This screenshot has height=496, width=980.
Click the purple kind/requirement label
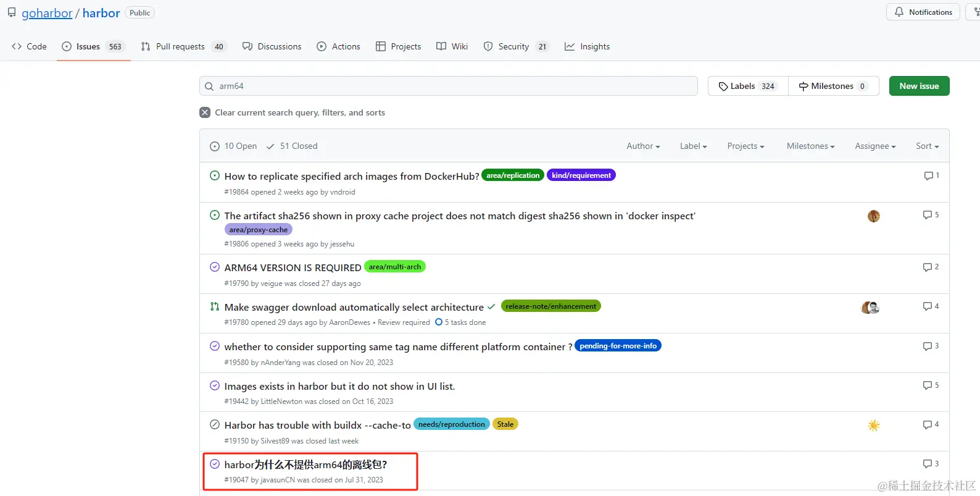click(581, 175)
